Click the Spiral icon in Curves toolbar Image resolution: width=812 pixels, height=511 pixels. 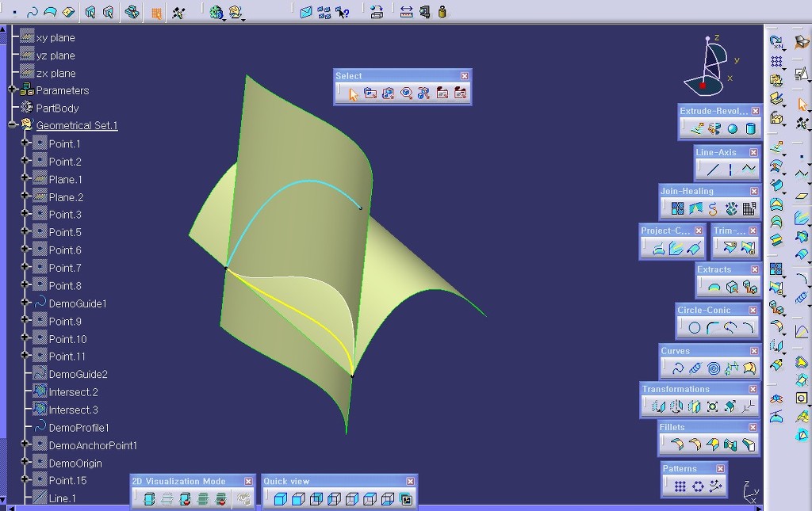coord(714,368)
